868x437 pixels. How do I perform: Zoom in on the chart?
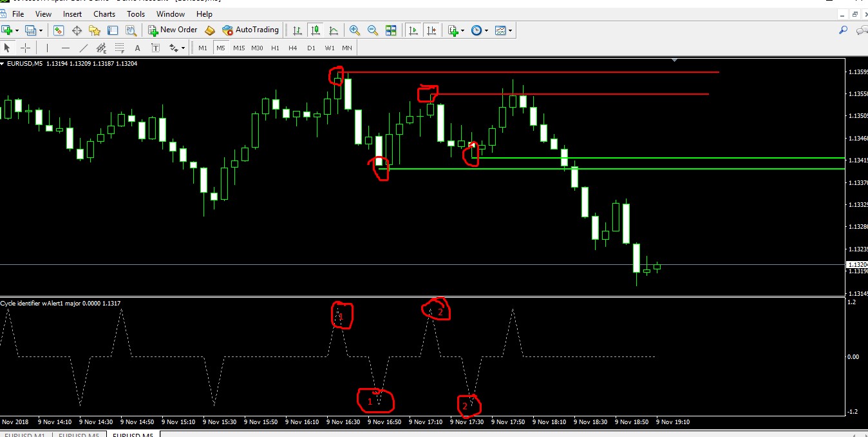354,30
